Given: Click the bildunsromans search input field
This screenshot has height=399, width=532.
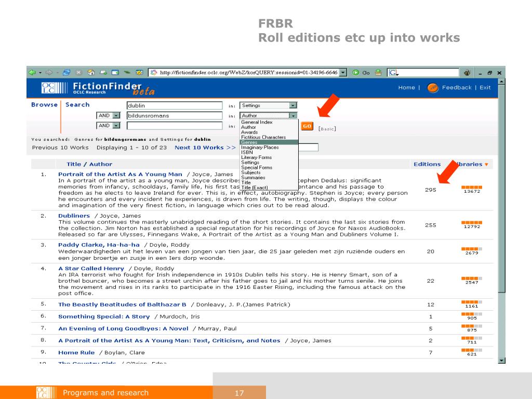Looking at the screenshot, I should (x=175, y=116).
